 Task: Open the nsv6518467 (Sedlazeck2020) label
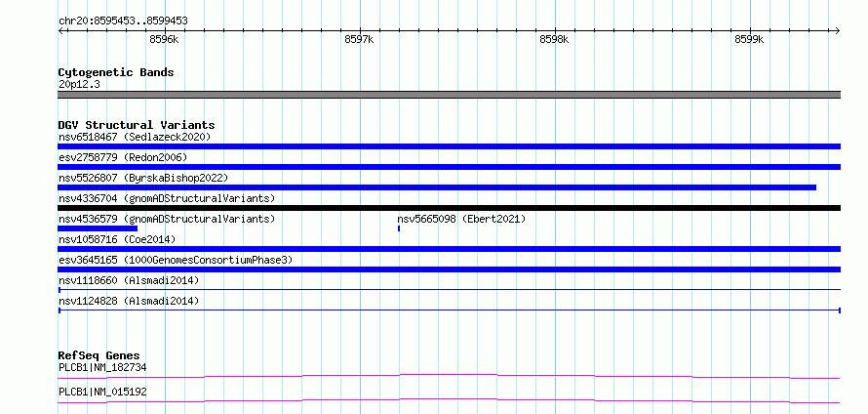click(135, 137)
